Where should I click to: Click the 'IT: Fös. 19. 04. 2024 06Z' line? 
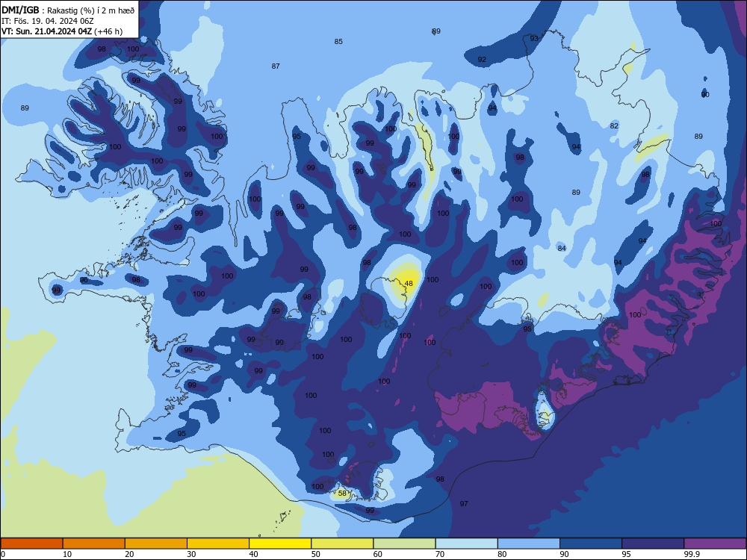48,21
